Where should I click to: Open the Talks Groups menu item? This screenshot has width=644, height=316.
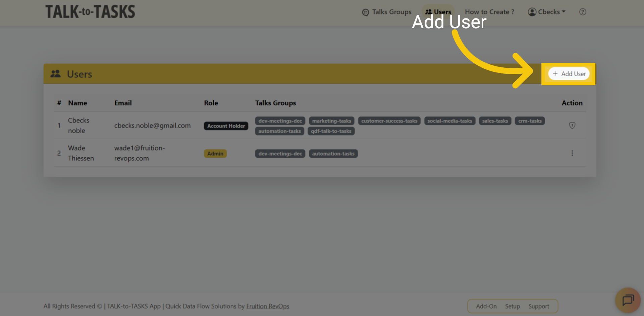pos(387,12)
